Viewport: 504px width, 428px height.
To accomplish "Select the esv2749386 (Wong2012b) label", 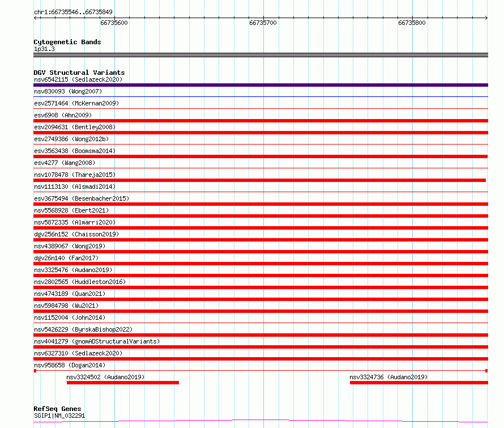I will (x=71, y=139).
